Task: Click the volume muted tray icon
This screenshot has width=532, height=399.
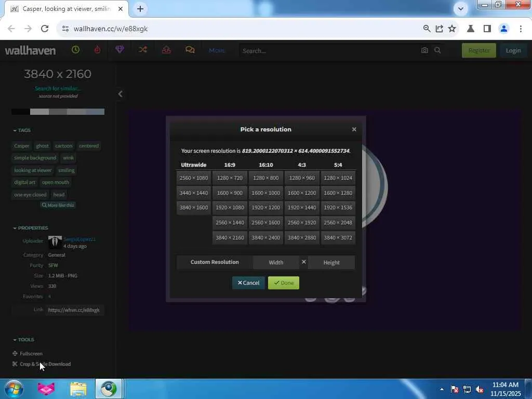Action: pyautogui.click(x=480, y=390)
